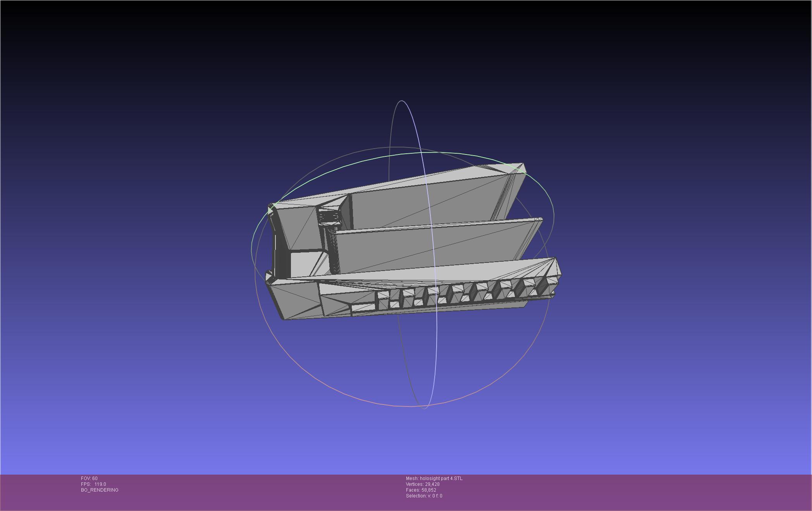Click the FOV: 60 readout
Screen dimensions: 812x511
89,478
